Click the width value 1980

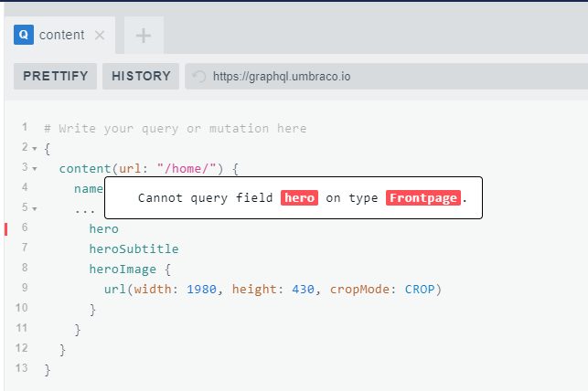[202, 290]
